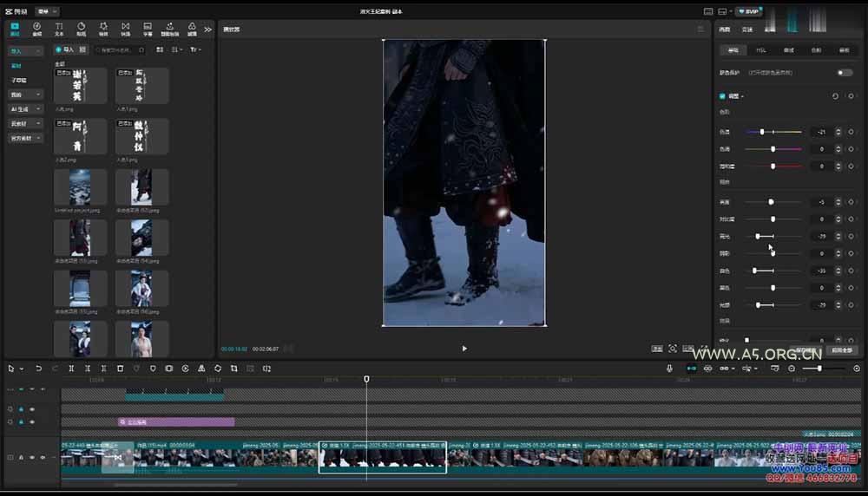
Task: Toggle eye visibility on the purple effect track
Action: [32, 422]
